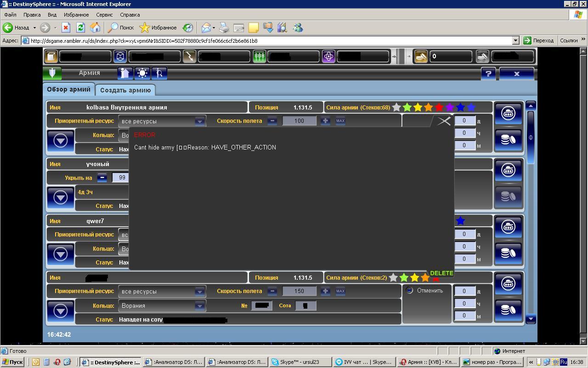This screenshot has width=588, height=368.
Task: Open Приоритетный ресурс dropdown for kolbasa army
Action: [199, 121]
